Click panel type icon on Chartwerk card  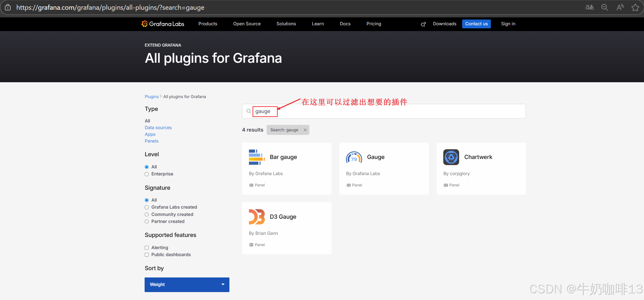click(446, 185)
